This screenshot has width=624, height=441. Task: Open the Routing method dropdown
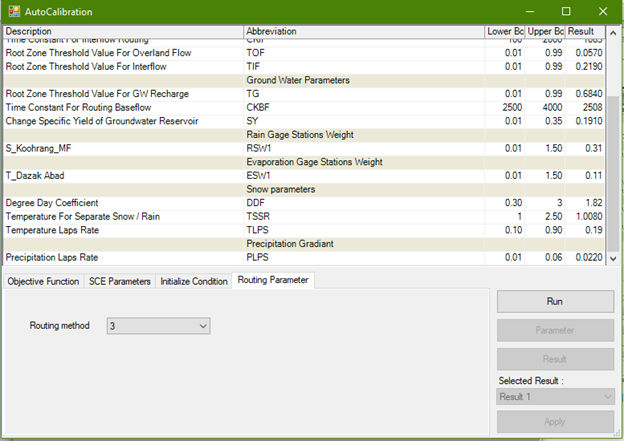click(158, 326)
